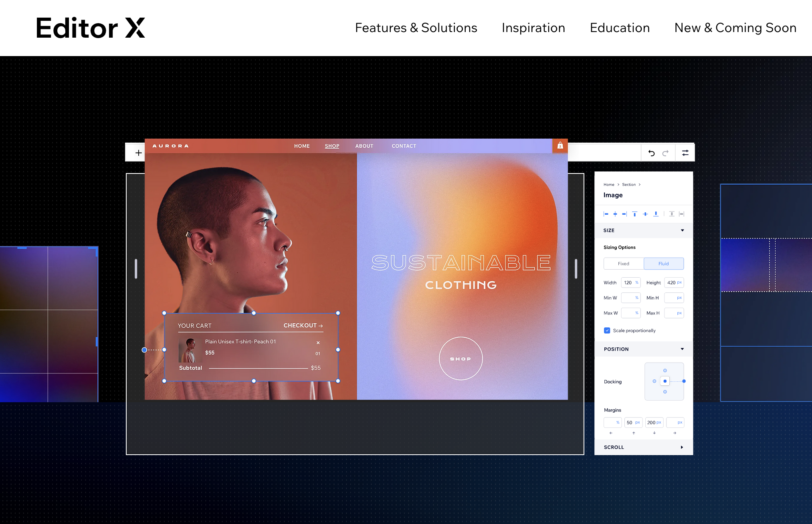The height and width of the screenshot is (524, 812).
Task: Expand the SCROLL section
Action: click(682, 447)
